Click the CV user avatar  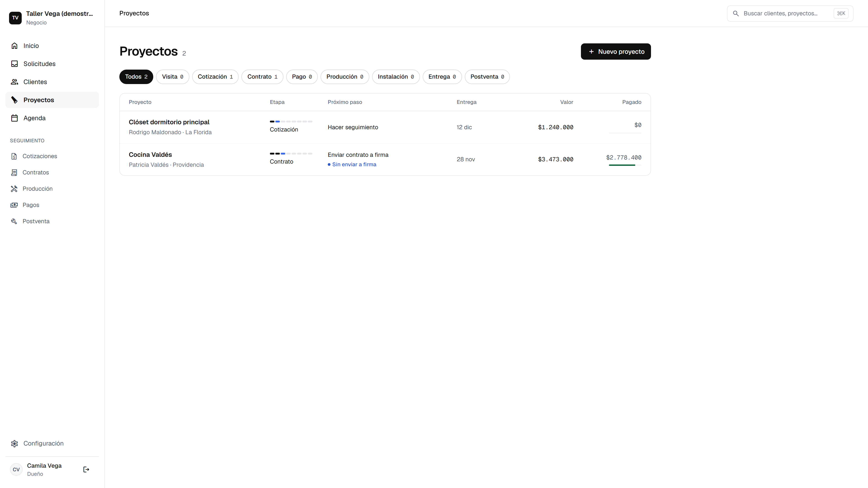tap(16, 469)
